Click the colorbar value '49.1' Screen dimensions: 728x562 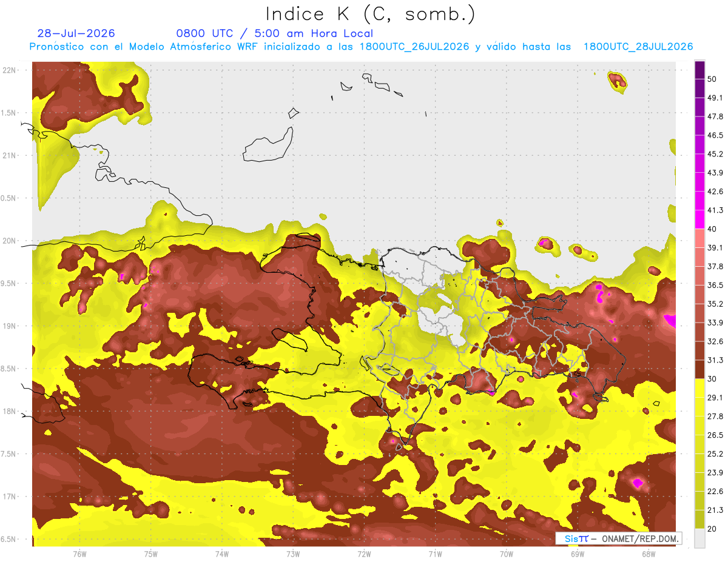pos(715,98)
